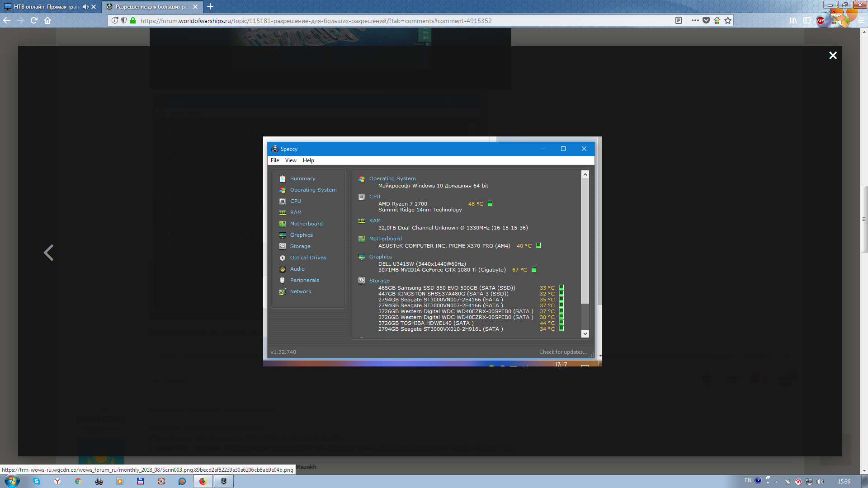Image resolution: width=868 pixels, height=488 pixels.
Task: Show hidden system tray icons
Action: pyautogui.click(x=777, y=482)
